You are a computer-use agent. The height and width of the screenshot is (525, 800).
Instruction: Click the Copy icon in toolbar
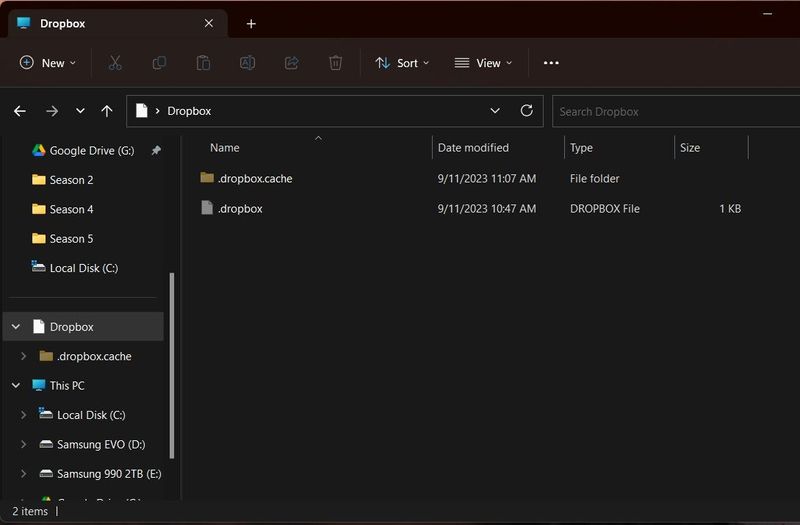tap(159, 63)
